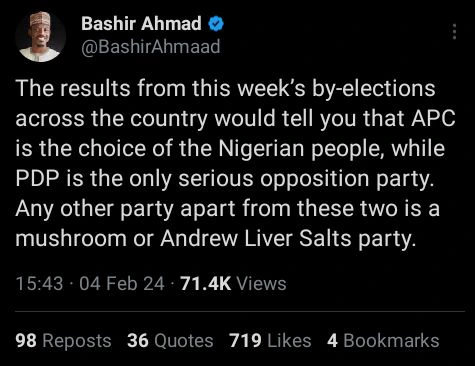Click the 15:43 timestamp
Screen dimensions: 475x366
pyautogui.click(x=39, y=284)
